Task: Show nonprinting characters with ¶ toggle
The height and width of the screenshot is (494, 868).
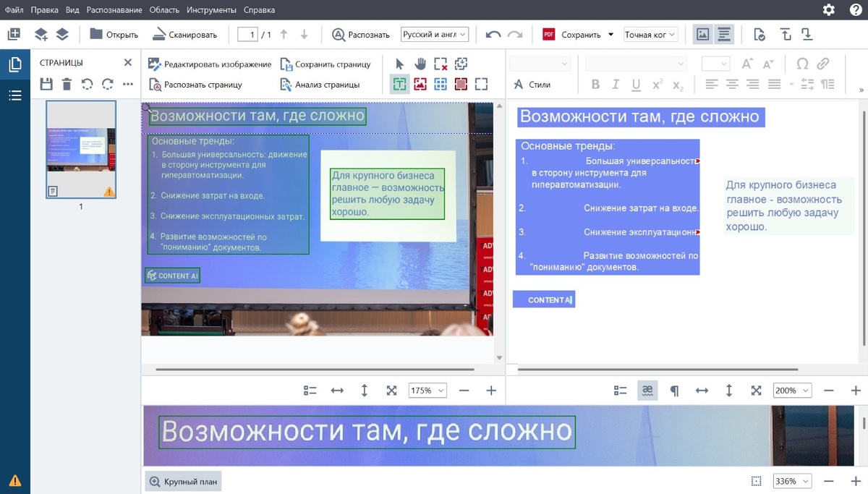Action: click(x=673, y=390)
